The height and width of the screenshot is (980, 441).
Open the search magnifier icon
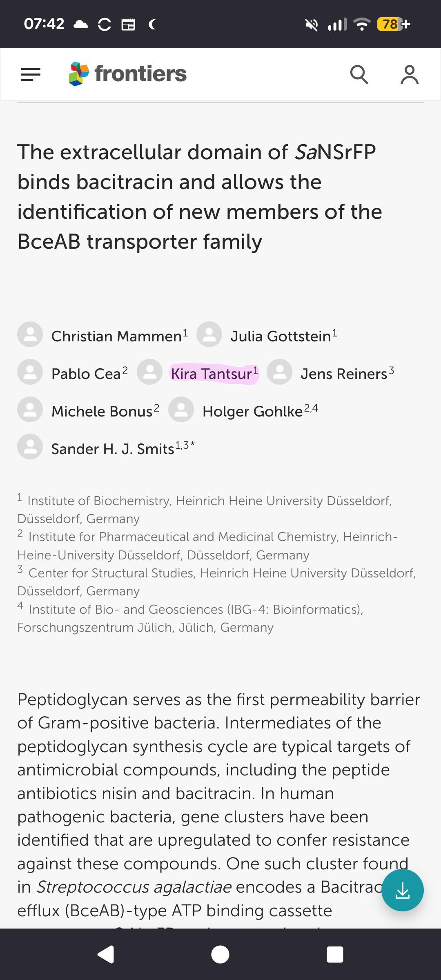point(359,74)
